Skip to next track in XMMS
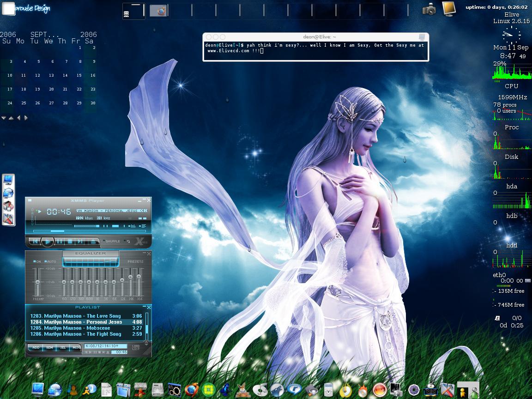The image size is (532, 399). pyautogui.click(x=80, y=242)
